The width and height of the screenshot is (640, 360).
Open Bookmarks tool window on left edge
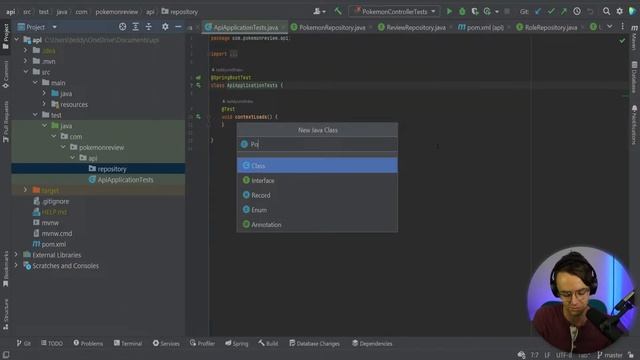click(6, 269)
